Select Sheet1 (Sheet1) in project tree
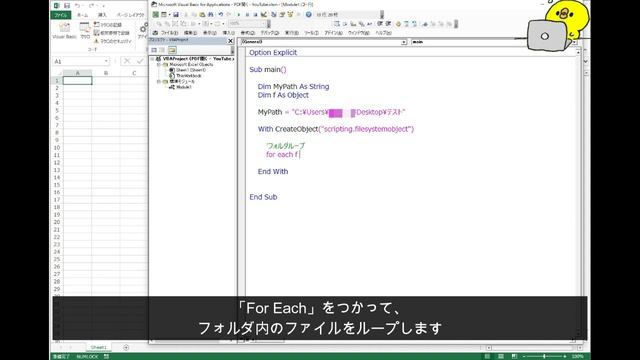Screen dimensions: 640x360 pyautogui.click(x=191, y=70)
